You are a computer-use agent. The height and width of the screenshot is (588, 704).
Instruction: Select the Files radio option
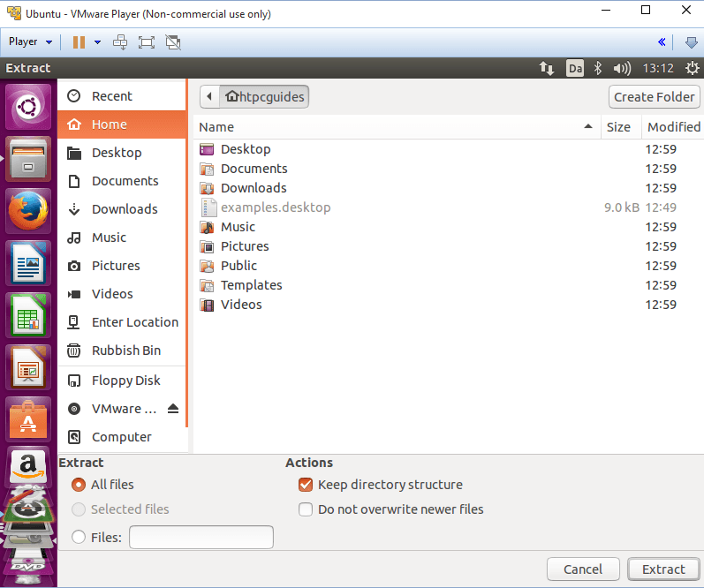(79, 537)
